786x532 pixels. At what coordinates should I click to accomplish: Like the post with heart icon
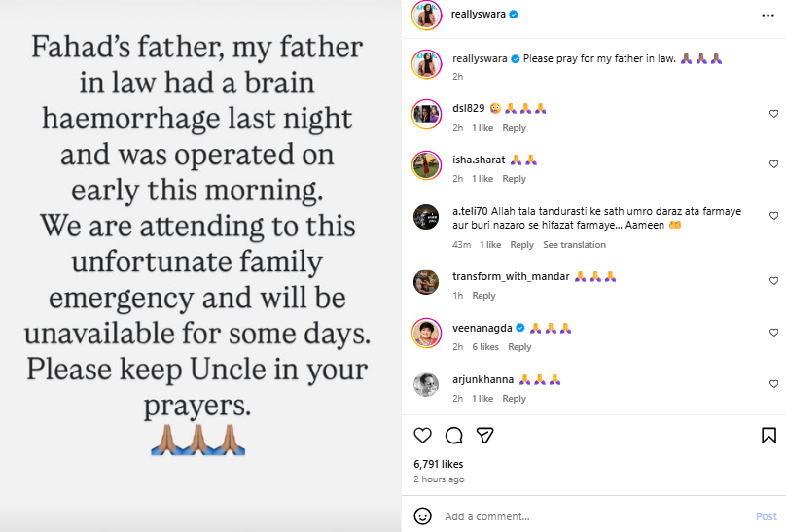(422, 435)
